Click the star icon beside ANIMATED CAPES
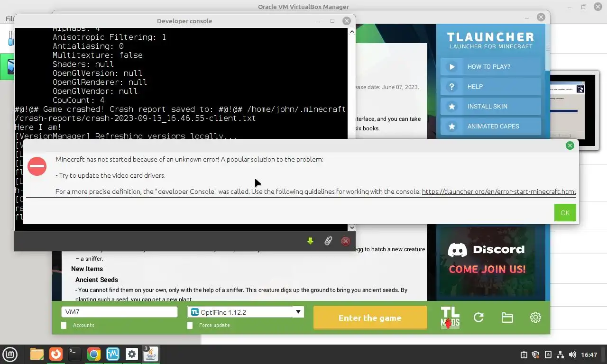 [x=452, y=127]
